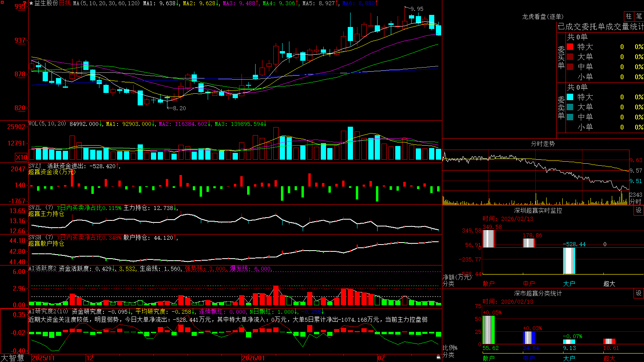
Task: Click the 9.95 high price marker
Action: pyautogui.click(x=417, y=9)
